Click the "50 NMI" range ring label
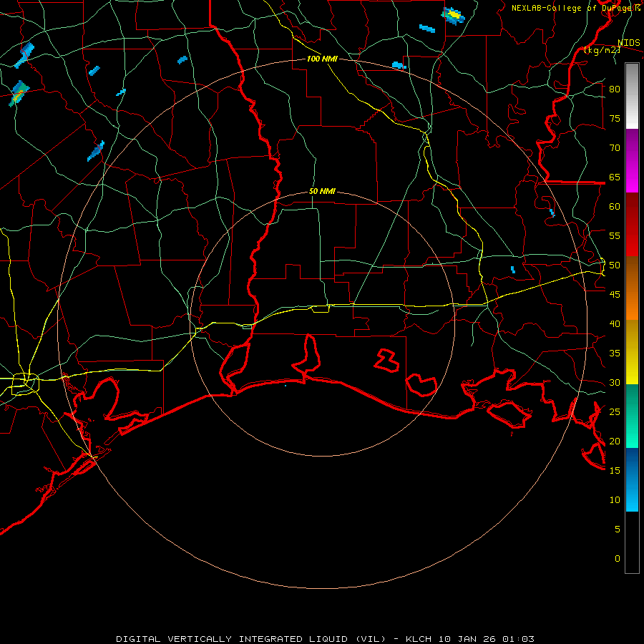The height and width of the screenshot is (644, 644). (x=322, y=191)
